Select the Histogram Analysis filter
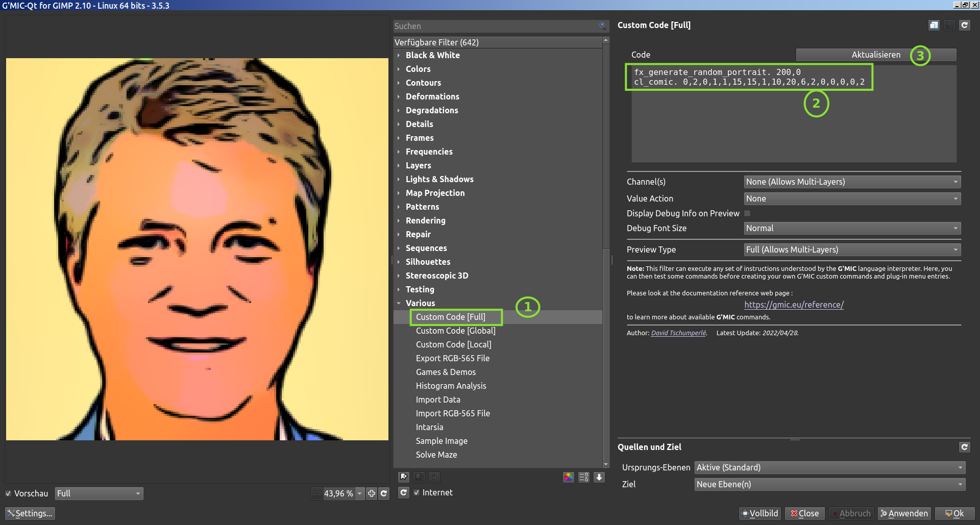The width and height of the screenshot is (980, 525). 451,386
